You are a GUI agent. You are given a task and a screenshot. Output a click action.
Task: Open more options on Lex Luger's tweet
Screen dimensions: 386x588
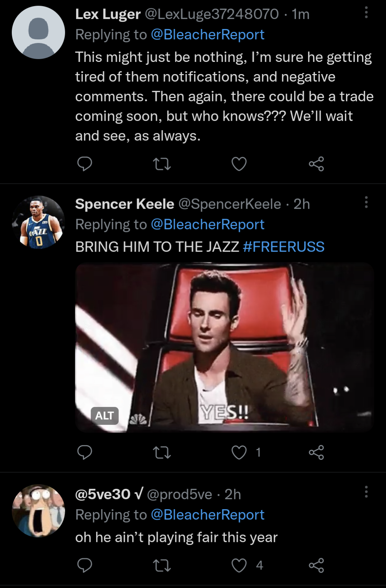366,13
